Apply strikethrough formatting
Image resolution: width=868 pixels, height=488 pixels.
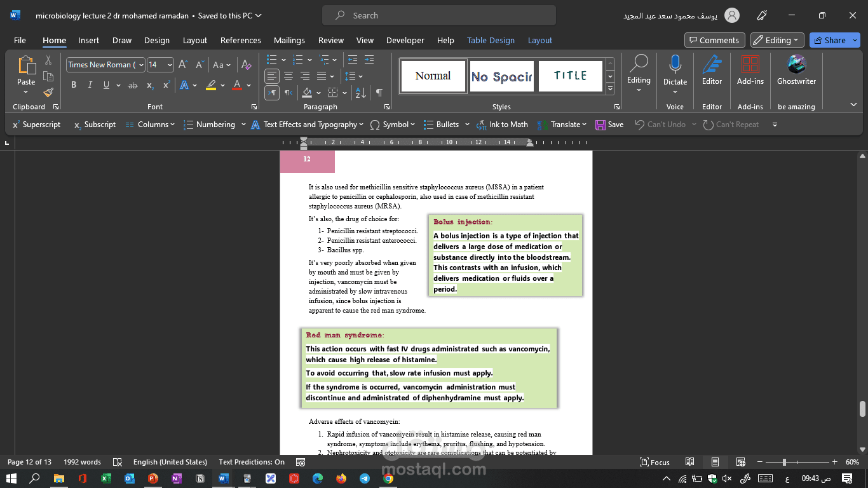[132, 85]
